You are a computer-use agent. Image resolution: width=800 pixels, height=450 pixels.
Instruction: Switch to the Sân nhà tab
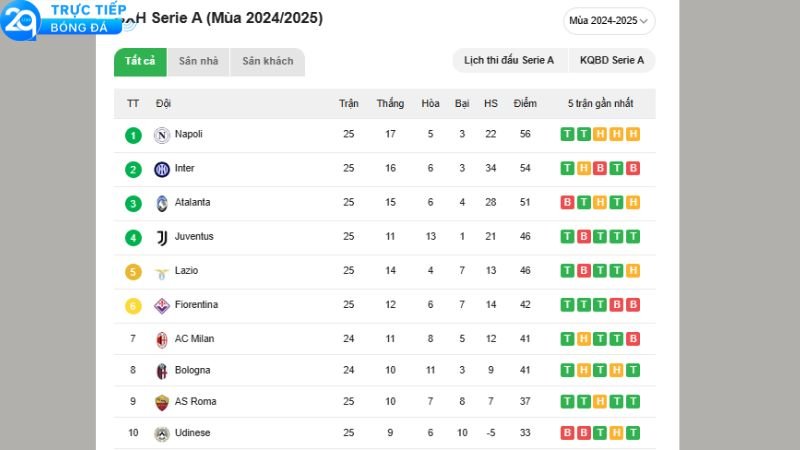[x=198, y=62]
